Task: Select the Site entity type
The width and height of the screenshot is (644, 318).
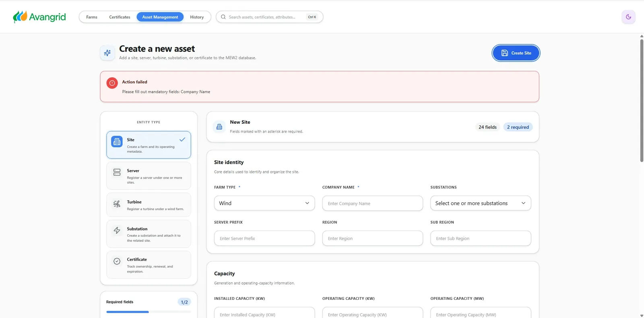Action: point(149,145)
